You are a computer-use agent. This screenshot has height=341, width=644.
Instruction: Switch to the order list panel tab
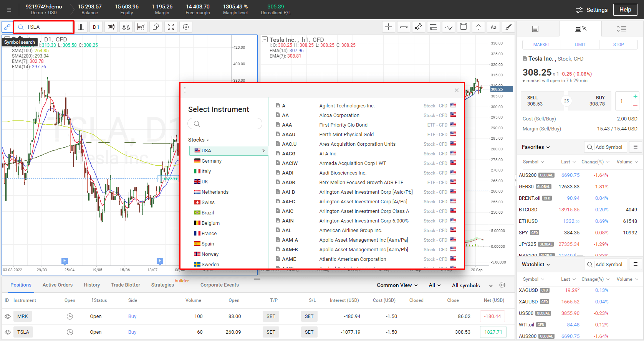[536, 29]
